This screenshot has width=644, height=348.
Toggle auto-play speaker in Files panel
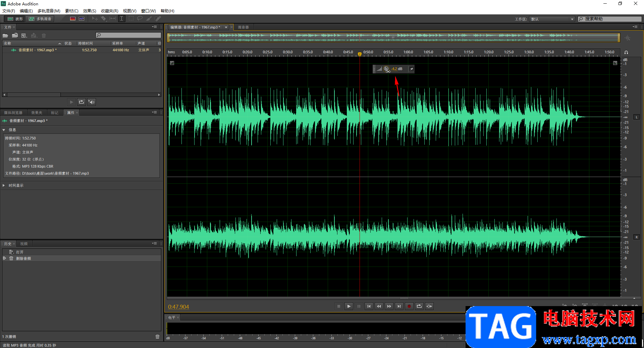click(x=92, y=102)
